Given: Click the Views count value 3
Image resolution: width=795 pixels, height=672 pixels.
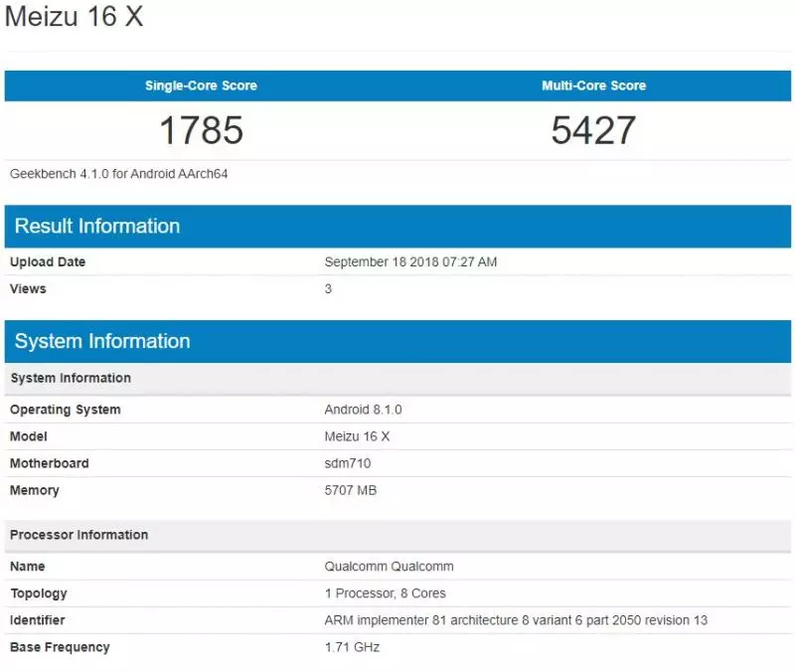Looking at the screenshot, I should click(328, 289).
